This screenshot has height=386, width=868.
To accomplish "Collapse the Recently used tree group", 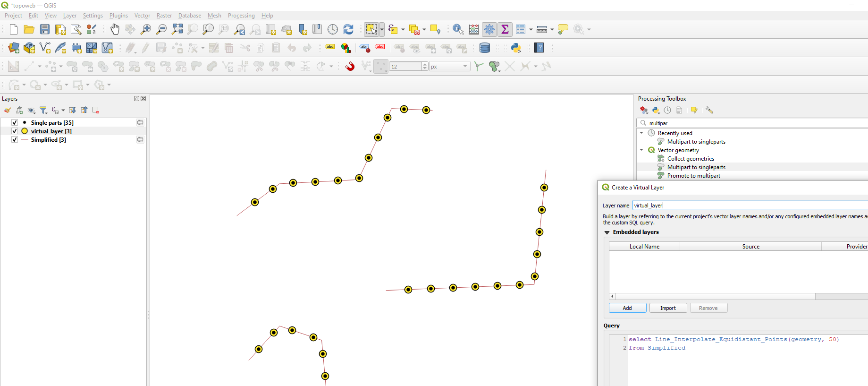I will pos(641,133).
